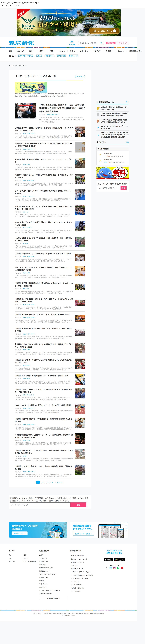Click the bottom newsletter 登録 button
Viewport: 145px width, 644px height.
[x=78, y=505]
